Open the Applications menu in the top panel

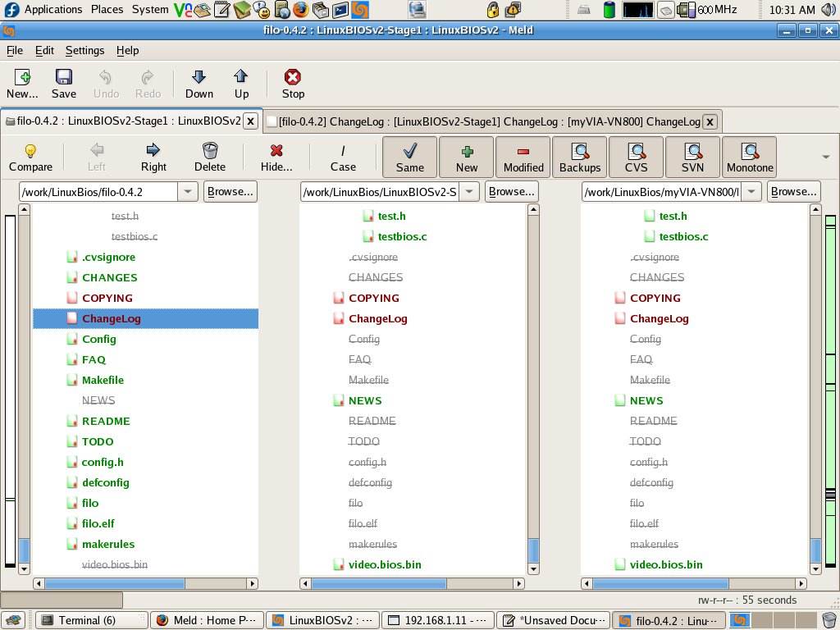53,10
